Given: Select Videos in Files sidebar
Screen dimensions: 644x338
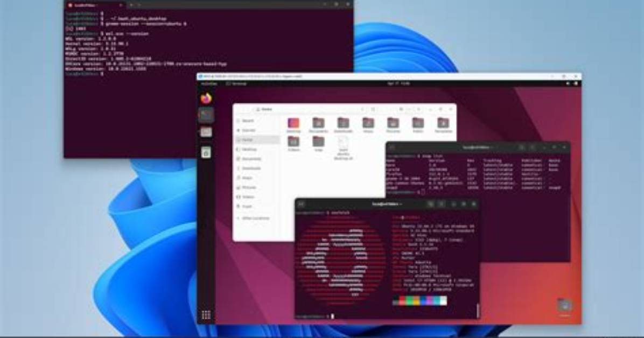Looking at the screenshot, I should pos(257,197).
